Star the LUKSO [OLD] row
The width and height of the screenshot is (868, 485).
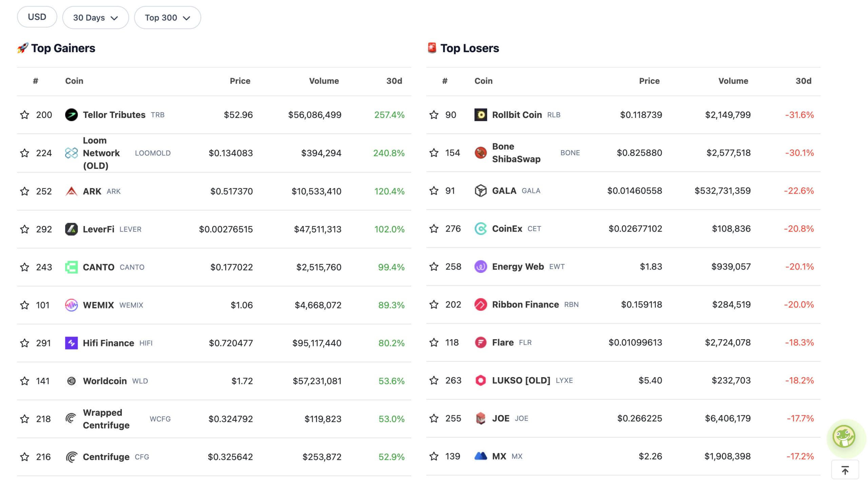click(434, 381)
